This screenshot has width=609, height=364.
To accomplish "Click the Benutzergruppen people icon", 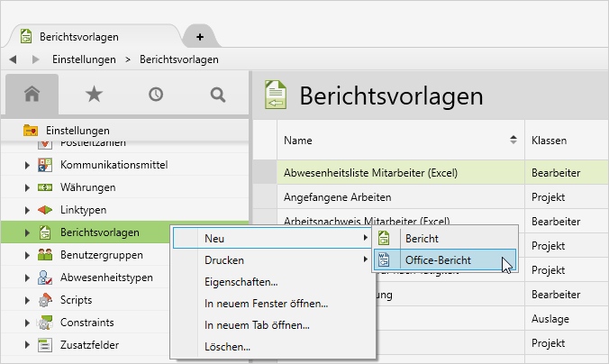I will point(45,255).
